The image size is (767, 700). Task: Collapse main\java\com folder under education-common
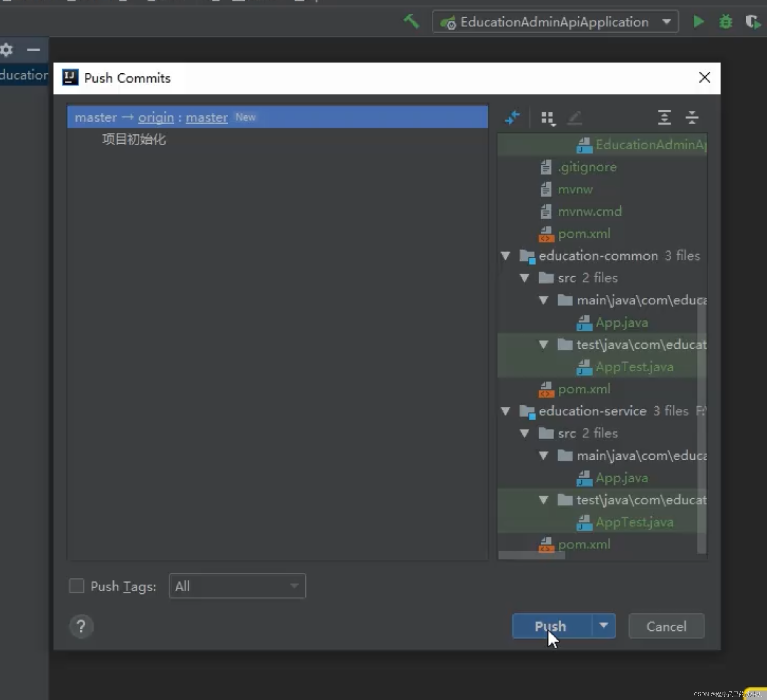coord(543,301)
